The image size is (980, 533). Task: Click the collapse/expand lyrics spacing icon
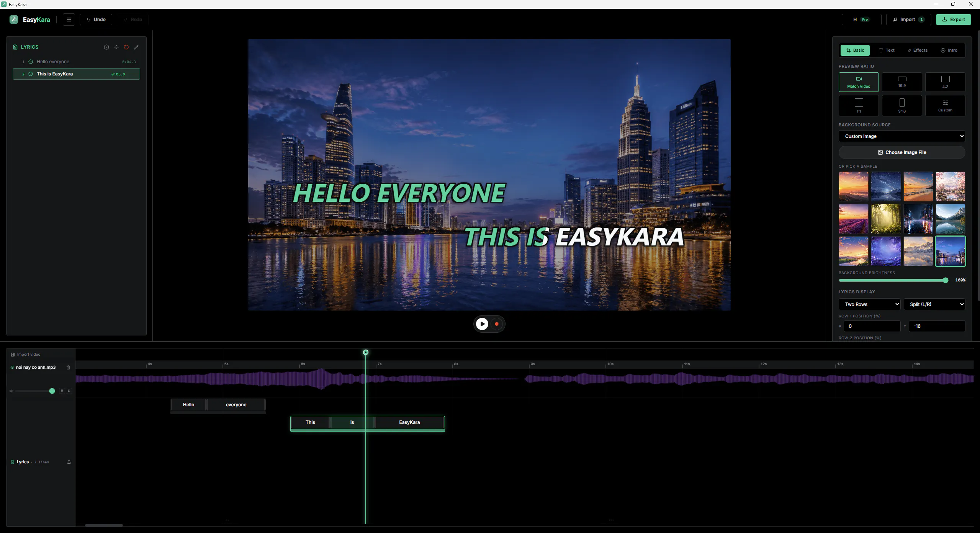coord(116,47)
